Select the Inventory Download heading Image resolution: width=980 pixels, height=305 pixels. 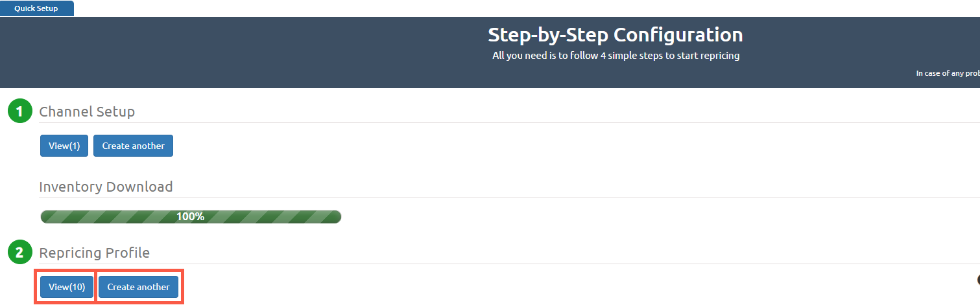(x=106, y=187)
